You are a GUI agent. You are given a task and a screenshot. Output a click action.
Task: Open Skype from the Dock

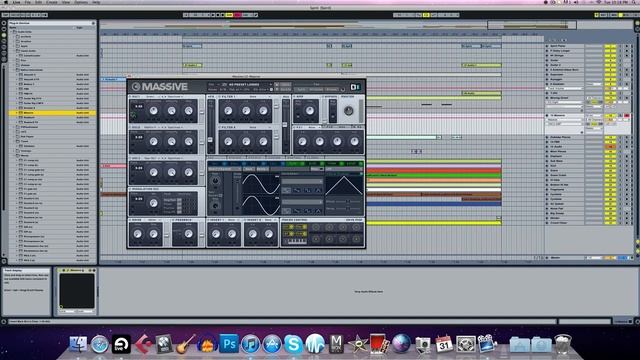[293, 344]
